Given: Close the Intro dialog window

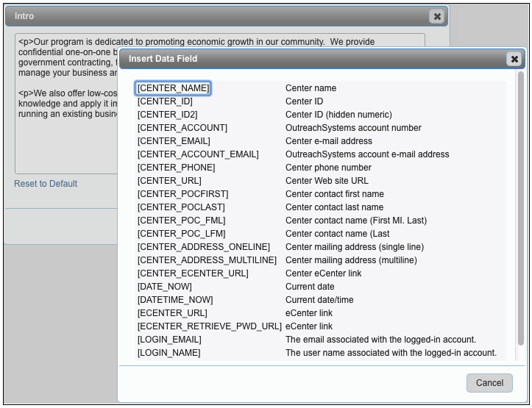Looking at the screenshot, I should [x=437, y=16].
